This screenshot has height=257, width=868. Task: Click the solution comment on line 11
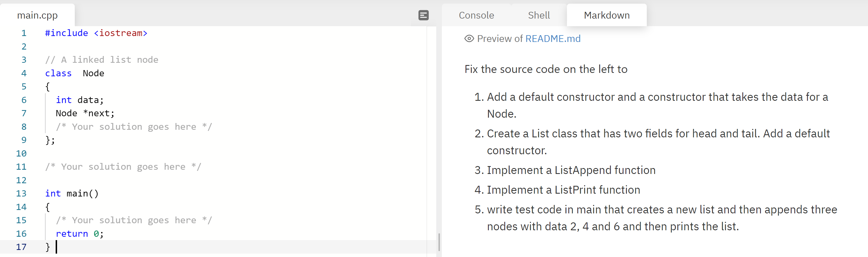(123, 167)
